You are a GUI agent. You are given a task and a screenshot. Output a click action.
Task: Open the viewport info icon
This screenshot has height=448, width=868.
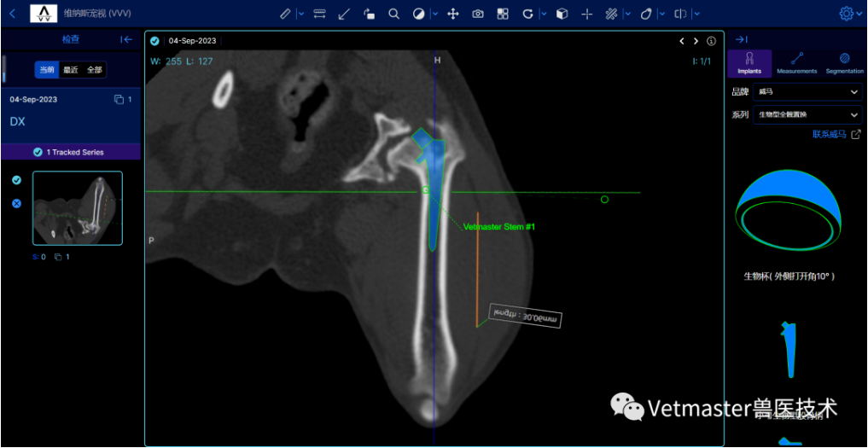coord(711,41)
